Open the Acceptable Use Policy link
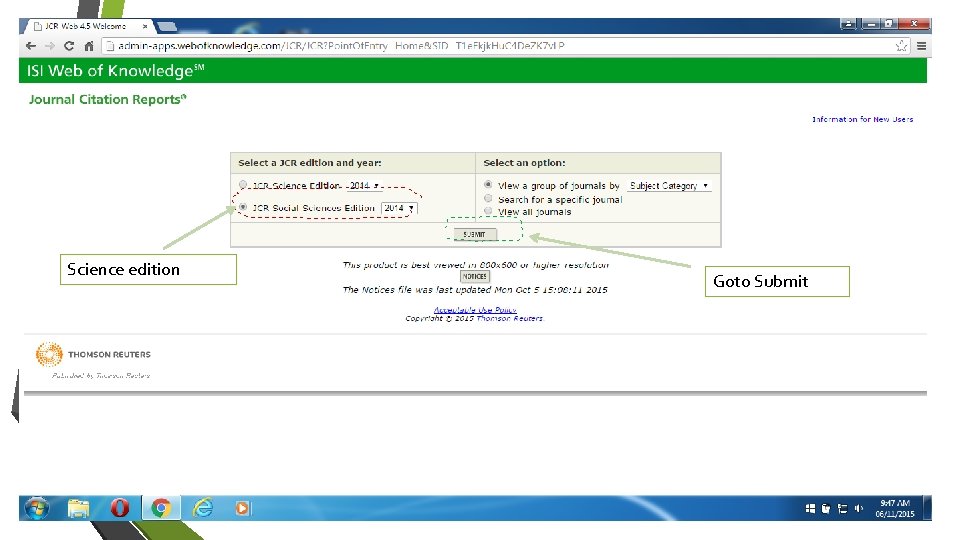This screenshot has width=960, height=540. point(475,310)
